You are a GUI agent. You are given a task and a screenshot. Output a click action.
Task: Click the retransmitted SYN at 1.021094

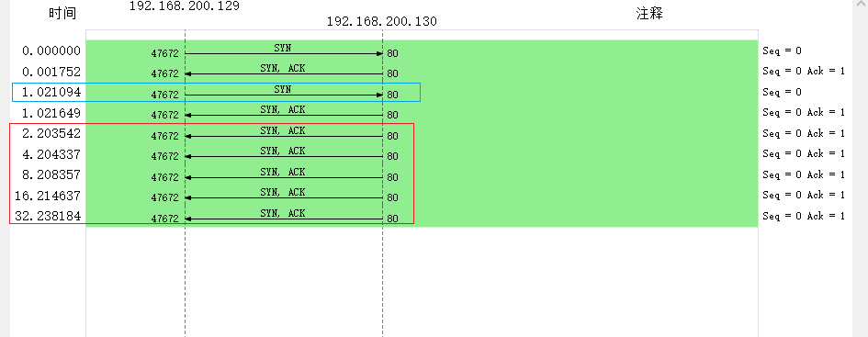tap(422, 92)
